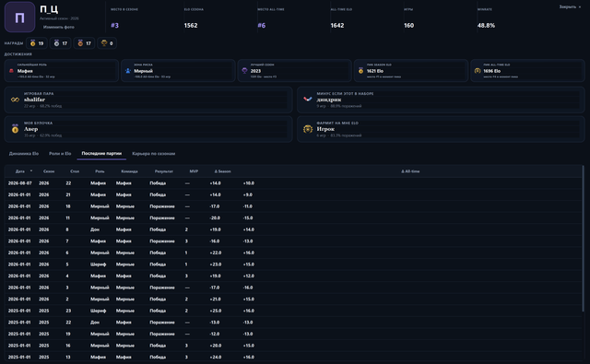Click the -12.0 season delta cell

[x=215, y=334]
